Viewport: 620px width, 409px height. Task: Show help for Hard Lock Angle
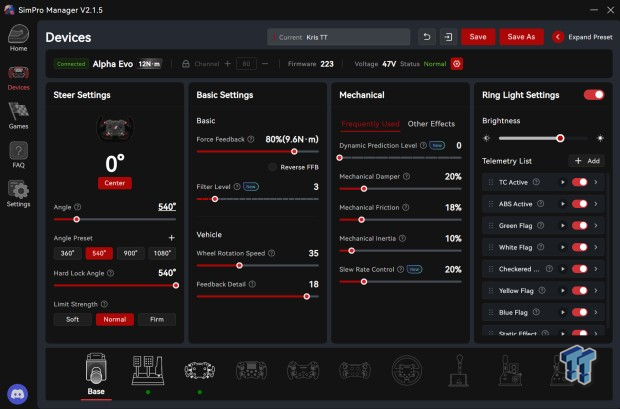pos(110,273)
